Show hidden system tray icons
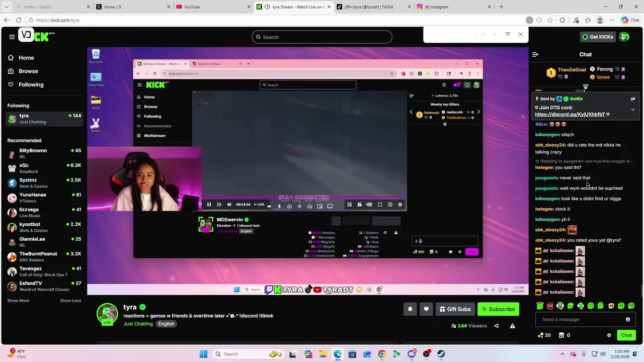 click(x=562, y=354)
